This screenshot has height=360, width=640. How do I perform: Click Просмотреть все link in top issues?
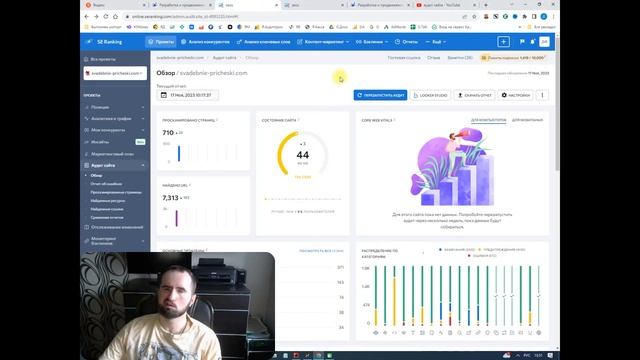click(x=321, y=251)
